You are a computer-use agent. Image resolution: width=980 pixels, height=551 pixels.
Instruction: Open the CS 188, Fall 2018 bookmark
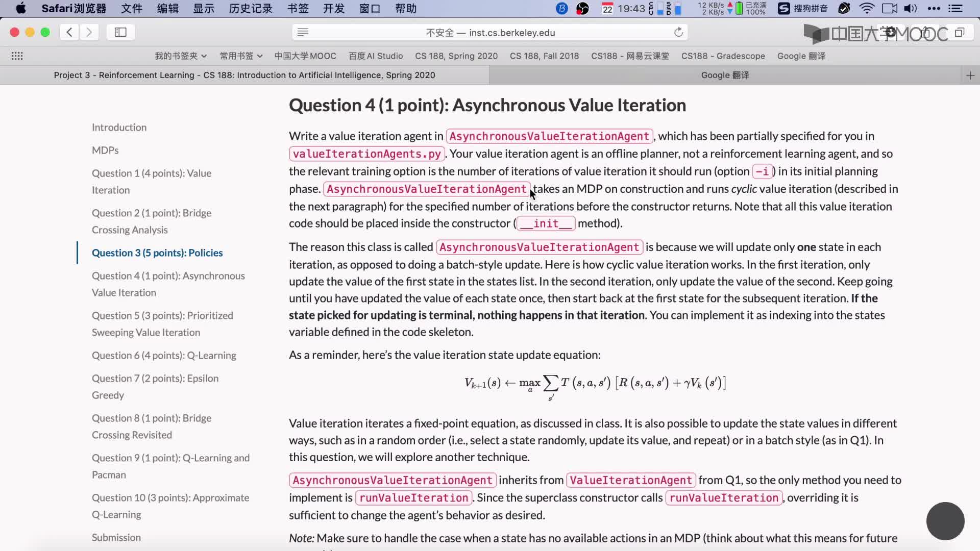[544, 56]
